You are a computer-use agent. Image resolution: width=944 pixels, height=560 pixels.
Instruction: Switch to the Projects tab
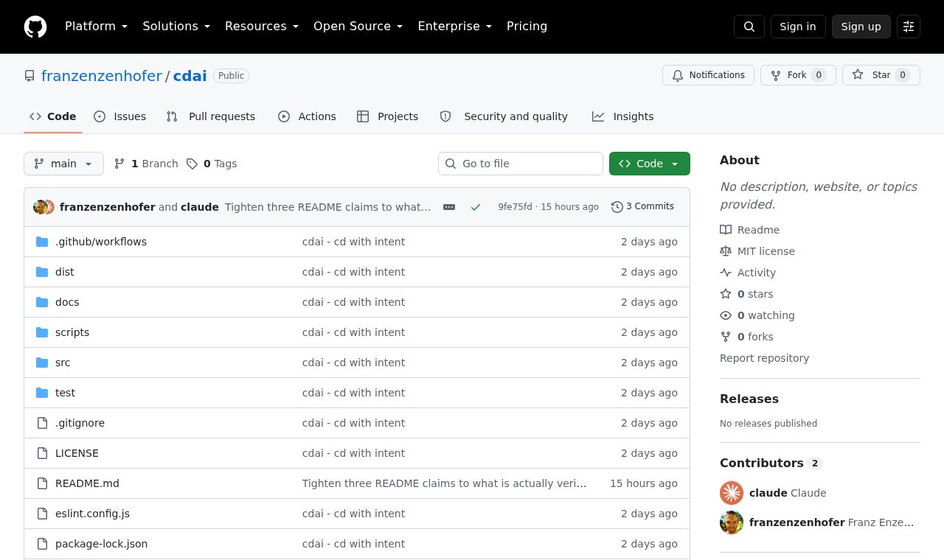click(x=387, y=116)
